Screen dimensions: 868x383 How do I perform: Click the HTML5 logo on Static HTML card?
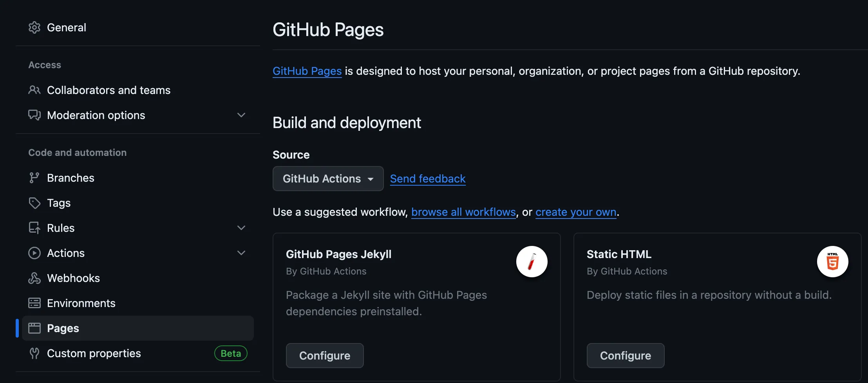click(832, 262)
